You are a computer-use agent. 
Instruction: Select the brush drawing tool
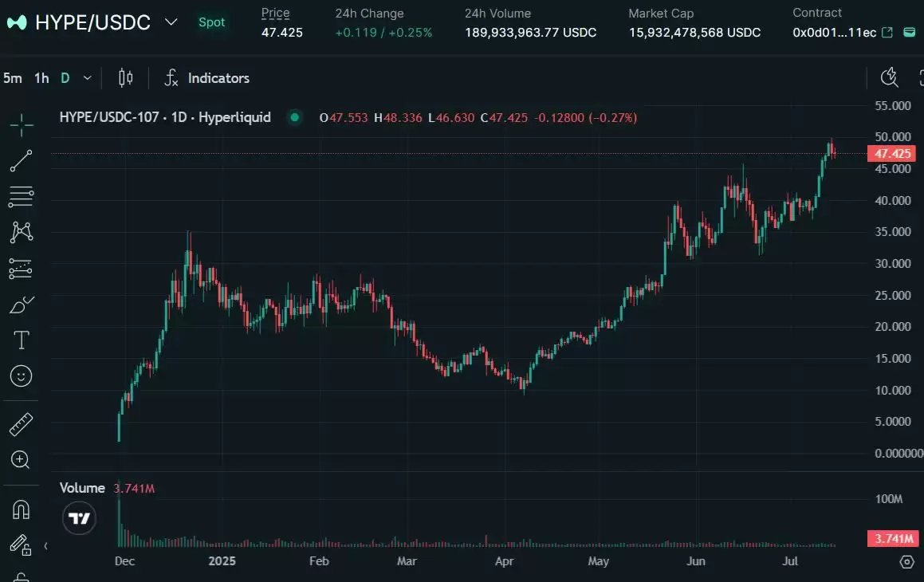[x=22, y=304]
